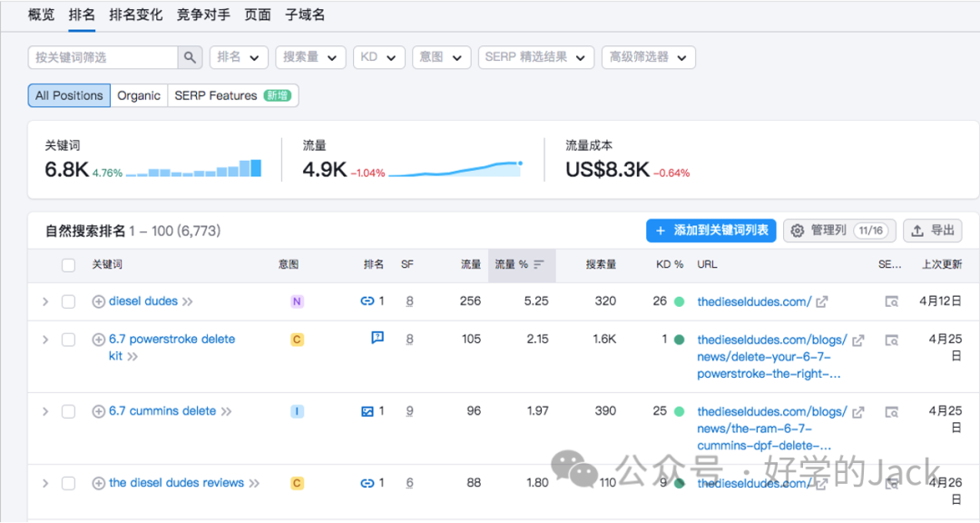Click the 按关键词筛选 search input field
Image resolution: width=980 pixels, height=523 pixels.
[103, 57]
